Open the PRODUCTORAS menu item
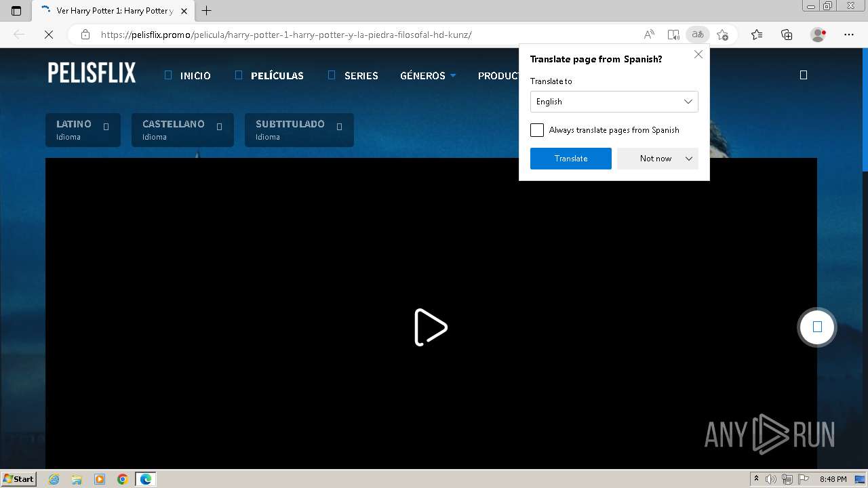The image size is (868, 488). click(x=498, y=75)
